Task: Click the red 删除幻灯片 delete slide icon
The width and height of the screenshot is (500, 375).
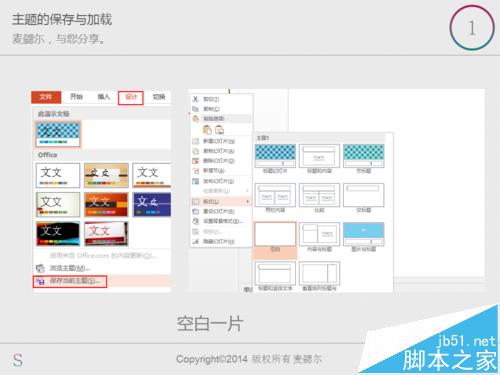Action: click(x=196, y=161)
